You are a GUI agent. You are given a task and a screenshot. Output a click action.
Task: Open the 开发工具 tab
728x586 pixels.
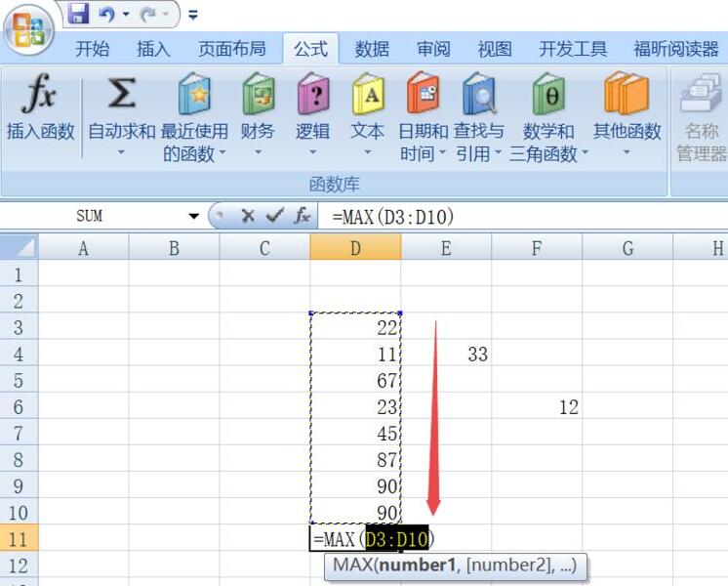point(573,48)
